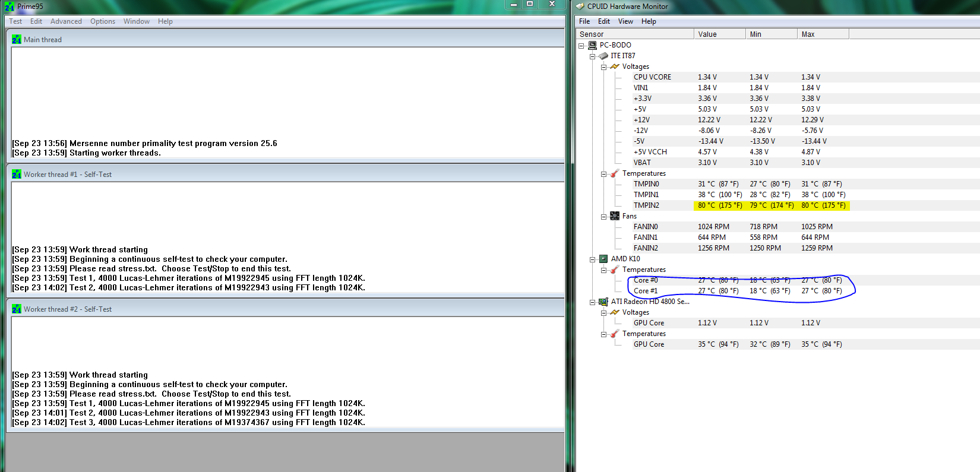Click the ITE IT87 Voltages lightning icon
Image resolution: width=980 pixels, height=472 pixels.
pyautogui.click(x=615, y=66)
